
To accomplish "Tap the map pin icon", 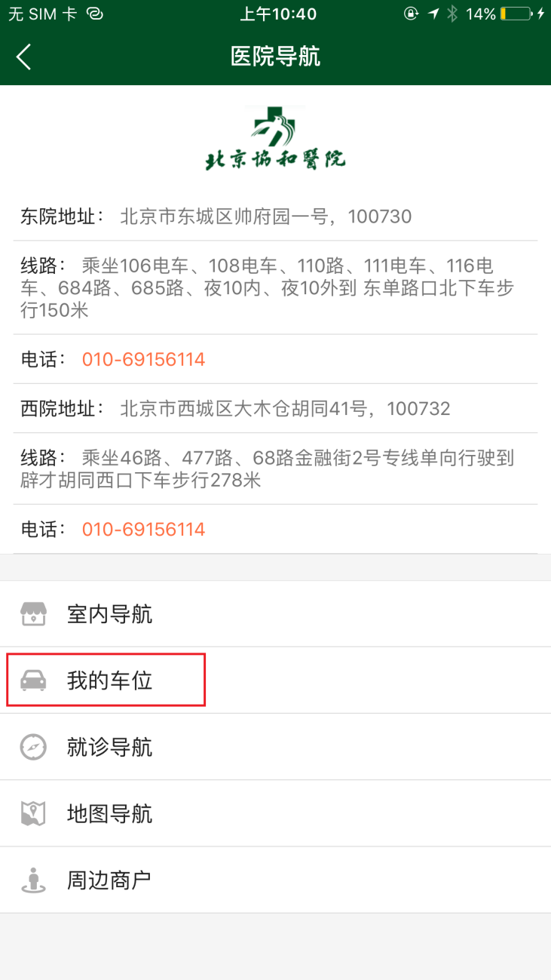I will [33, 813].
